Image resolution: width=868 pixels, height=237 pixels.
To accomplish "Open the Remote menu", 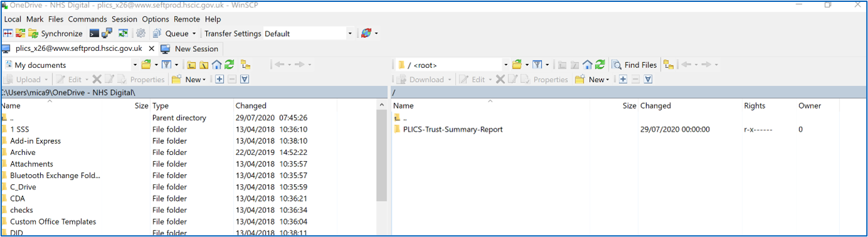I will (x=187, y=19).
